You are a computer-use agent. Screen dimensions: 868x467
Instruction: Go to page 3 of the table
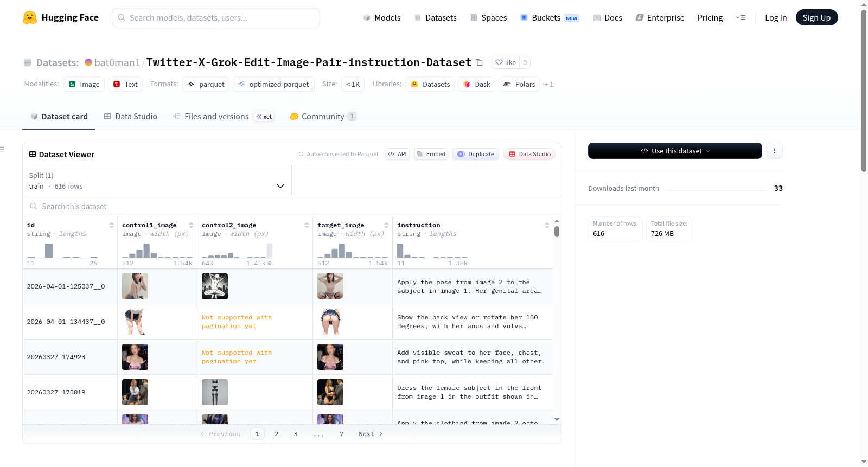(x=296, y=434)
